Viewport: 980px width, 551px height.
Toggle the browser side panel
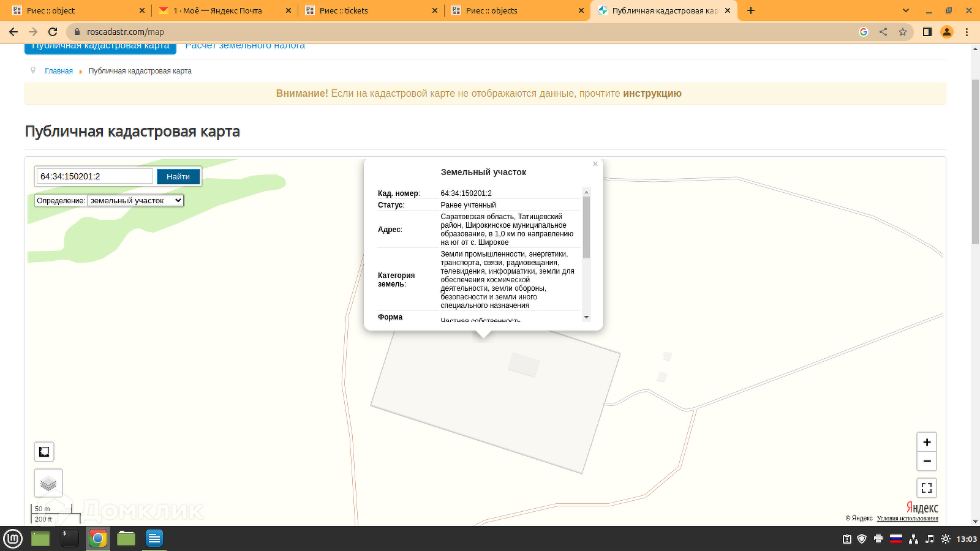[x=927, y=32]
